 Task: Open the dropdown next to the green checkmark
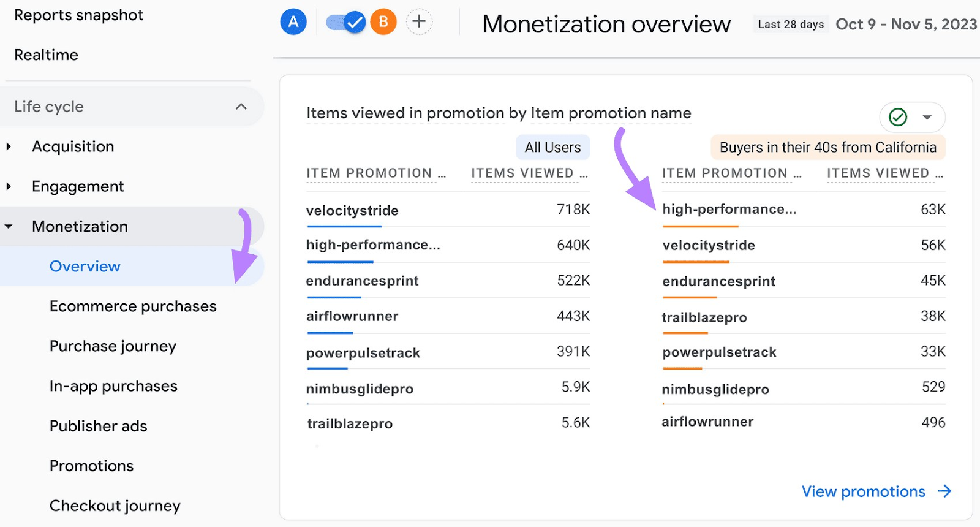click(926, 117)
